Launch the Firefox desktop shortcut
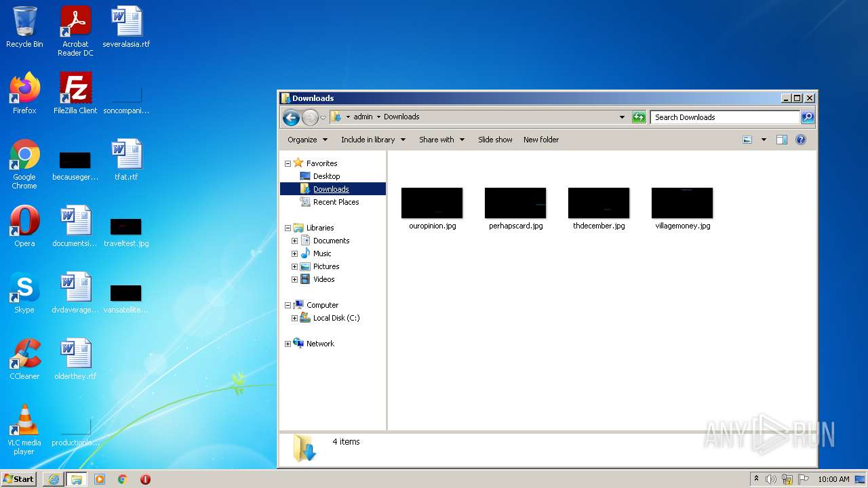868x488 pixels. pos(24,94)
